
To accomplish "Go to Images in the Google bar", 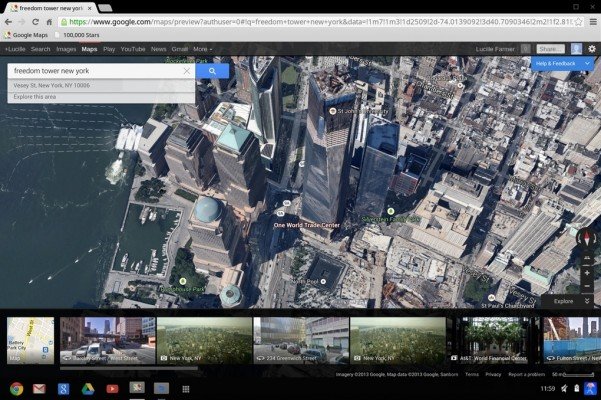I will (66, 49).
